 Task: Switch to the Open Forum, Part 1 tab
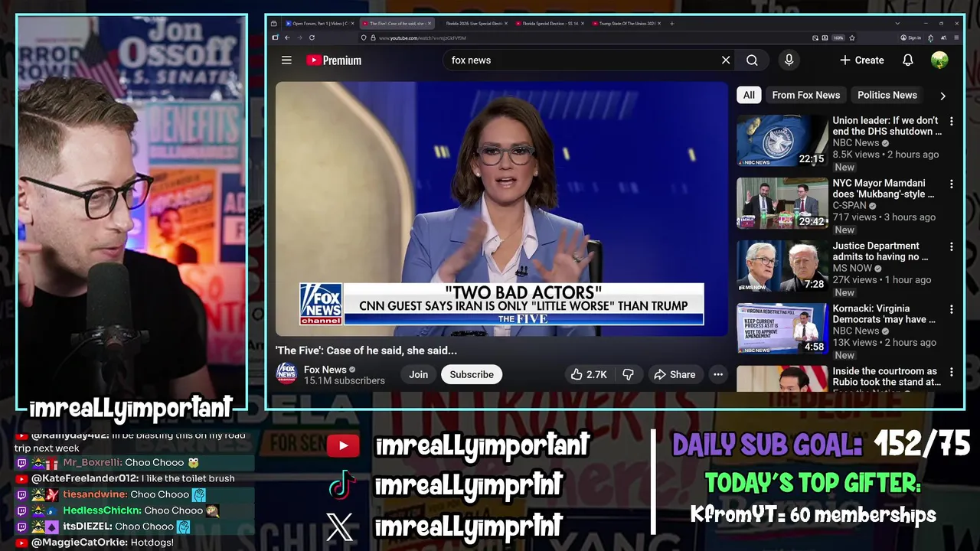[x=319, y=24]
